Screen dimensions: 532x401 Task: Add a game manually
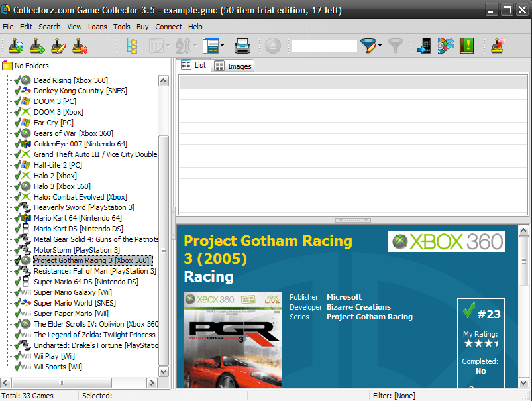tap(37, 46)
